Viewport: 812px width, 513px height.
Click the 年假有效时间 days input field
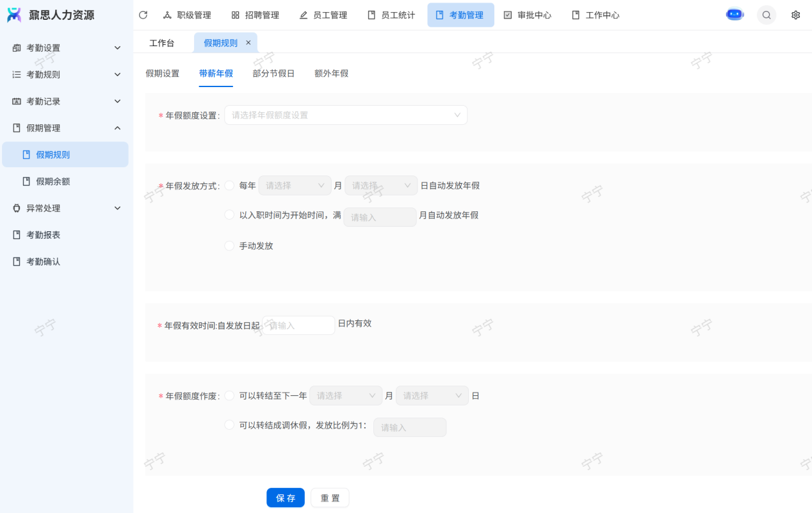pos(300,325)
